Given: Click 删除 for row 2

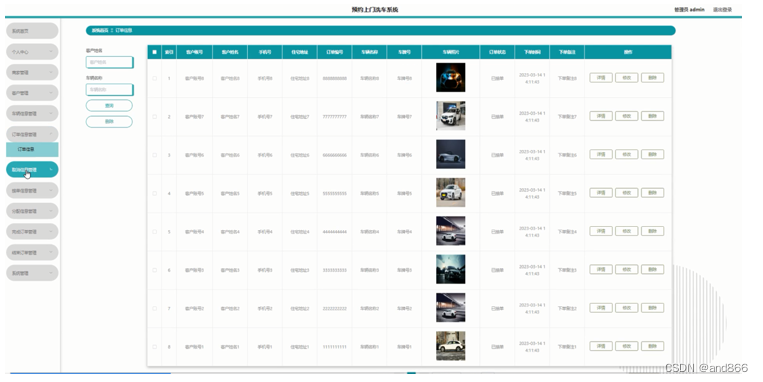Looking at the screenshot, I should 653,116.
